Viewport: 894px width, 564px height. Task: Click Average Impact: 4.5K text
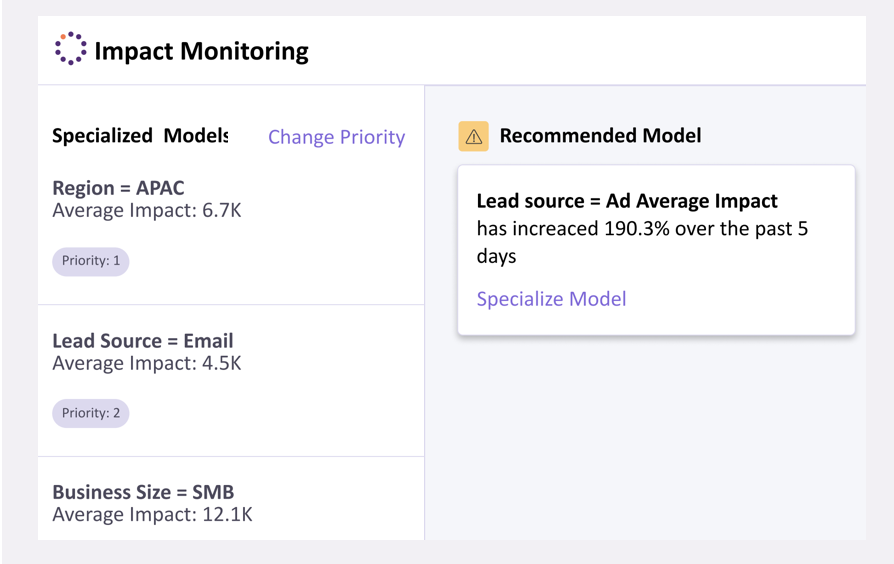pyautogui.click(x=147, y=363)
